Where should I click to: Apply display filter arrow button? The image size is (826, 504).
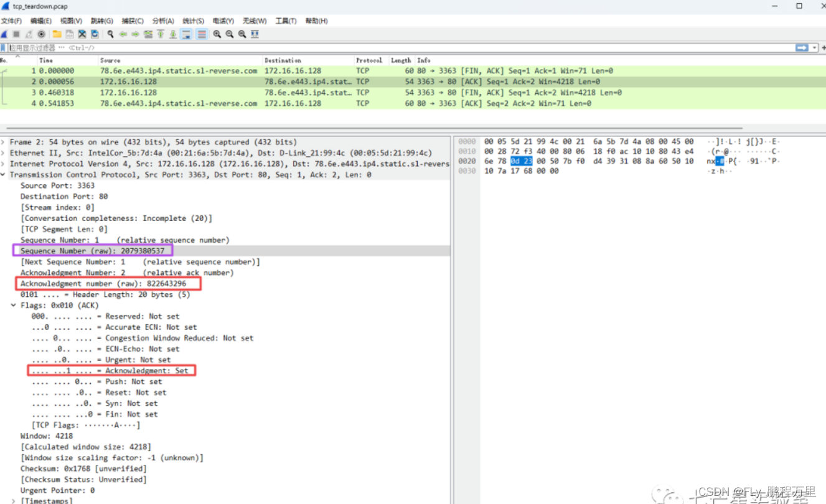click(802, 48)
